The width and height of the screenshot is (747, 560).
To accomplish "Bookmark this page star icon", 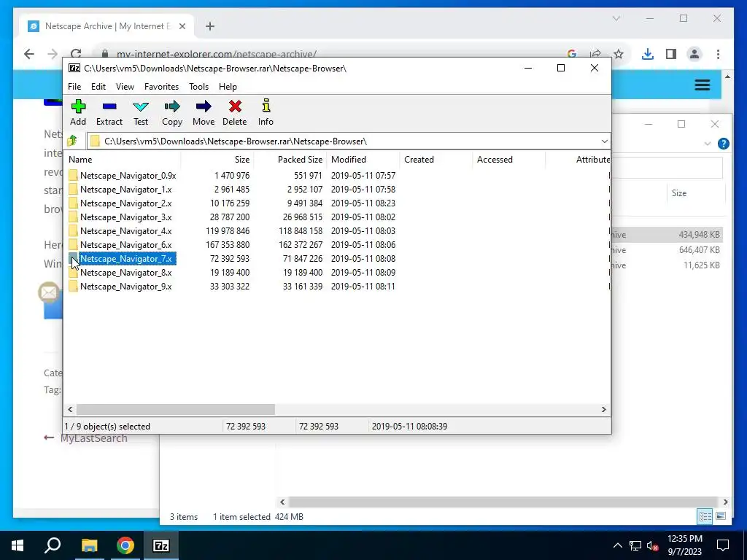I will 619,54.
